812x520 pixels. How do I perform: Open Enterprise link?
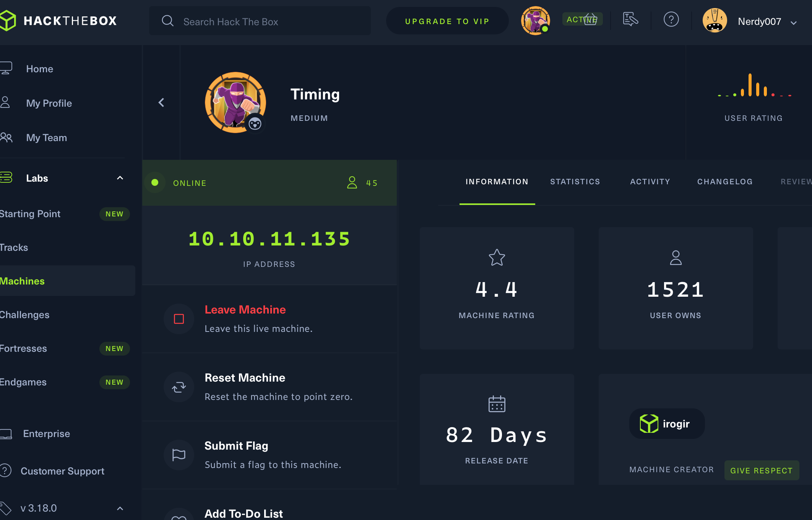(47, 434)
